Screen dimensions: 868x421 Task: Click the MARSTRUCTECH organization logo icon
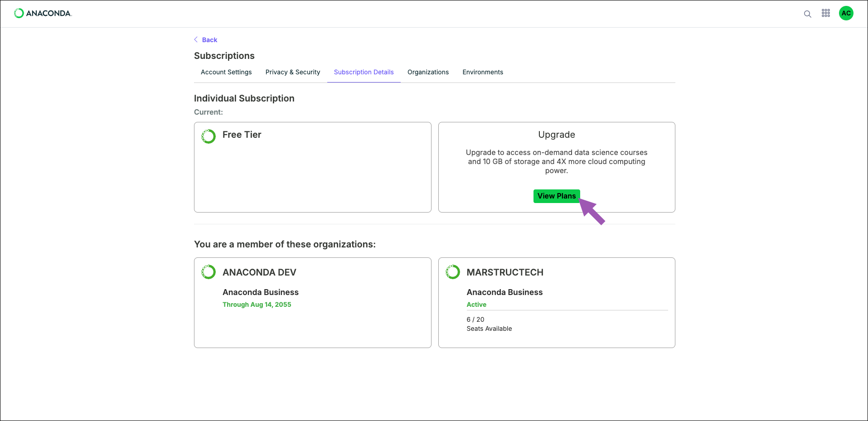pyautogui.click(x=452, y=272)
